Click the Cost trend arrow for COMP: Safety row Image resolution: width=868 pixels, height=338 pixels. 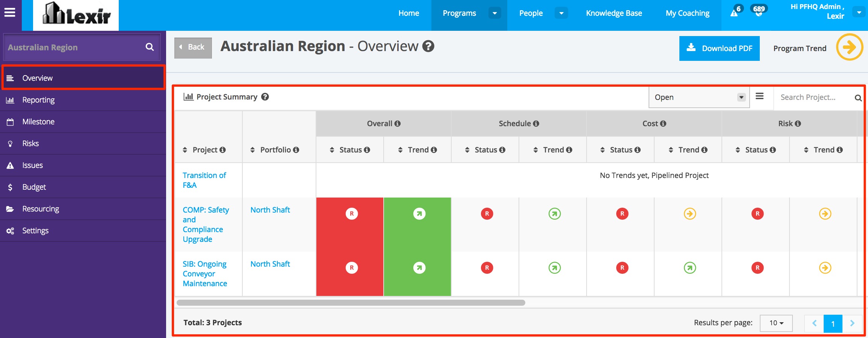[690, 214]
